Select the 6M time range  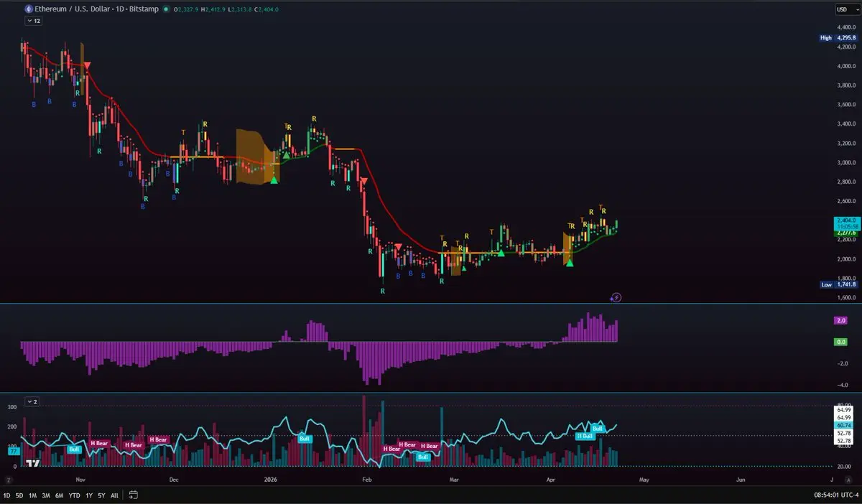pos(59,495)
